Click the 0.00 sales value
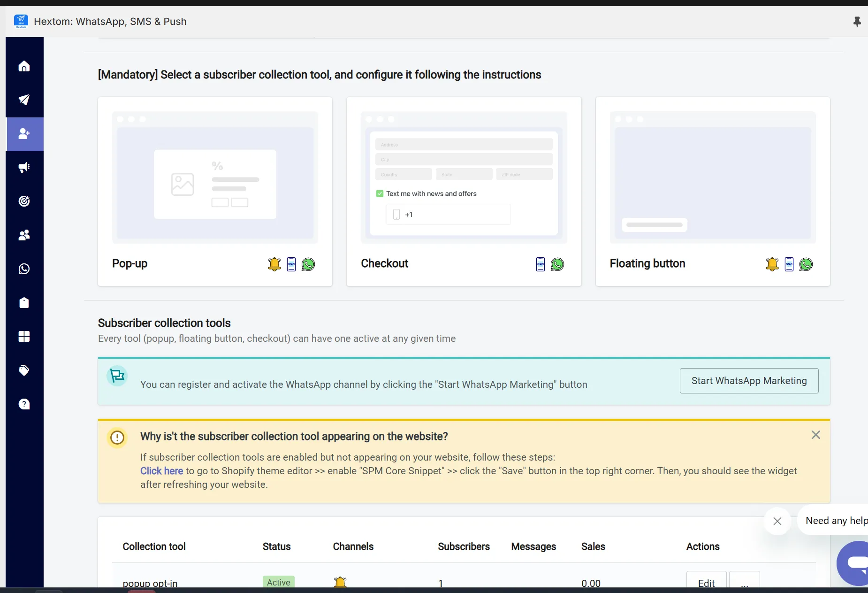 (x=591, y=583)
